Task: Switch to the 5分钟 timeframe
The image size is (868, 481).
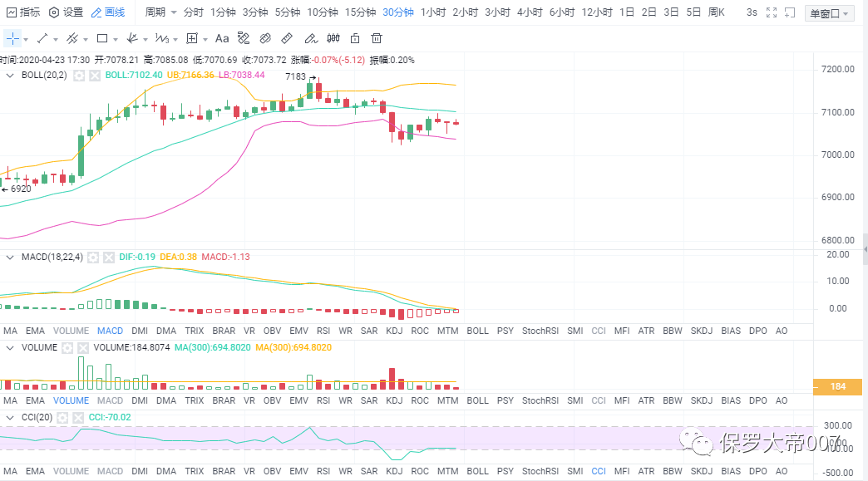Action: coord(288,12)
